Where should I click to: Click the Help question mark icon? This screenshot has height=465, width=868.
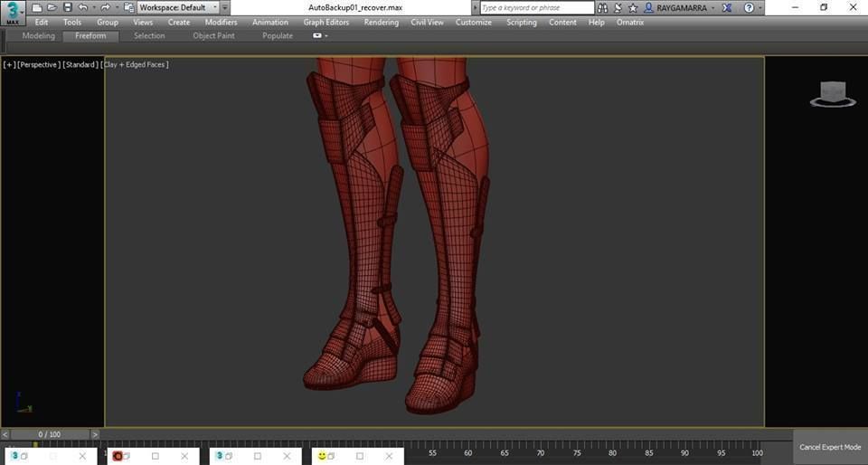[749, 8]
